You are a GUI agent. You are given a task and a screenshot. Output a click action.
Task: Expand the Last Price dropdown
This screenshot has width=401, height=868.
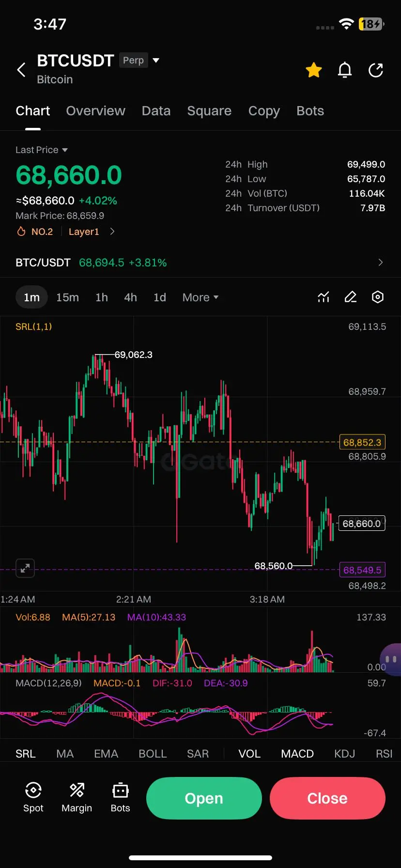[x=42, y=150]
